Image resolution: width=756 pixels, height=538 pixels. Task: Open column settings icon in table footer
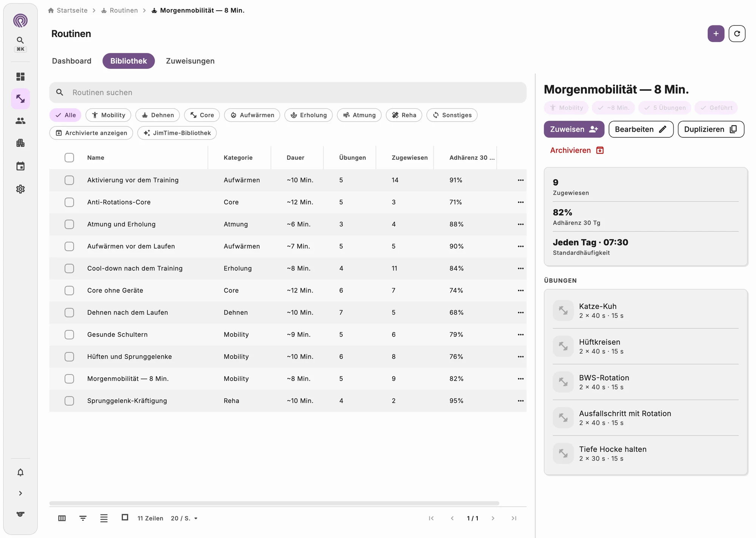62,518
